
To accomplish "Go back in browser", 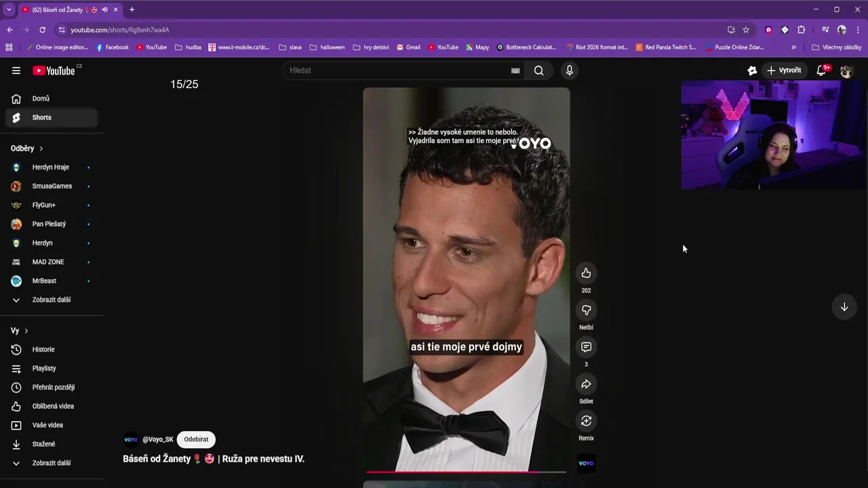I will tap(9, 30).
